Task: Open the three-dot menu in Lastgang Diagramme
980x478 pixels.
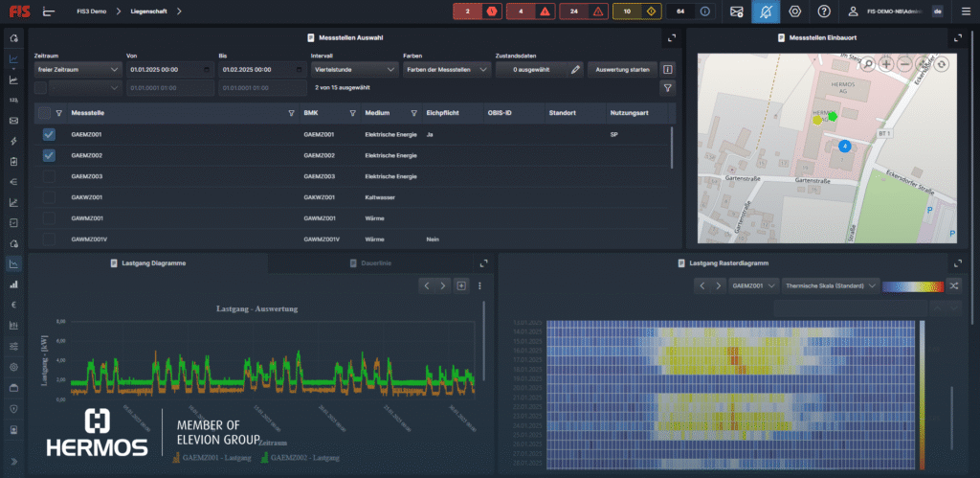Action: point(480,285)
